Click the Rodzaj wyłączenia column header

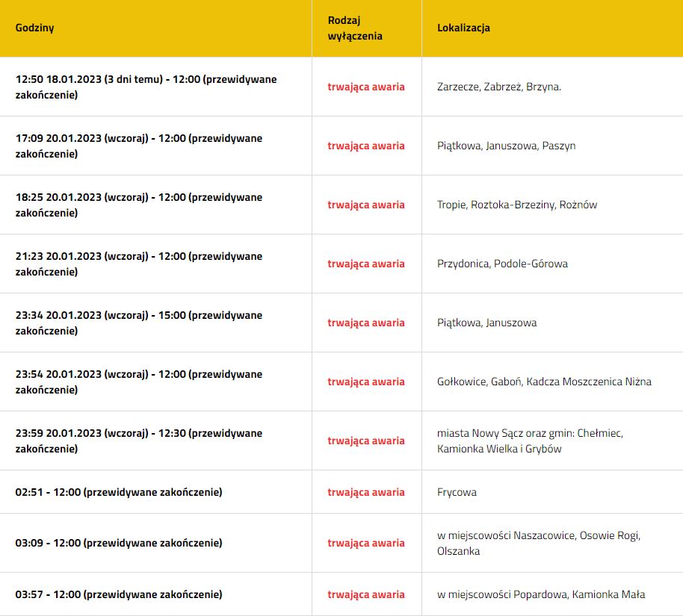355,28
